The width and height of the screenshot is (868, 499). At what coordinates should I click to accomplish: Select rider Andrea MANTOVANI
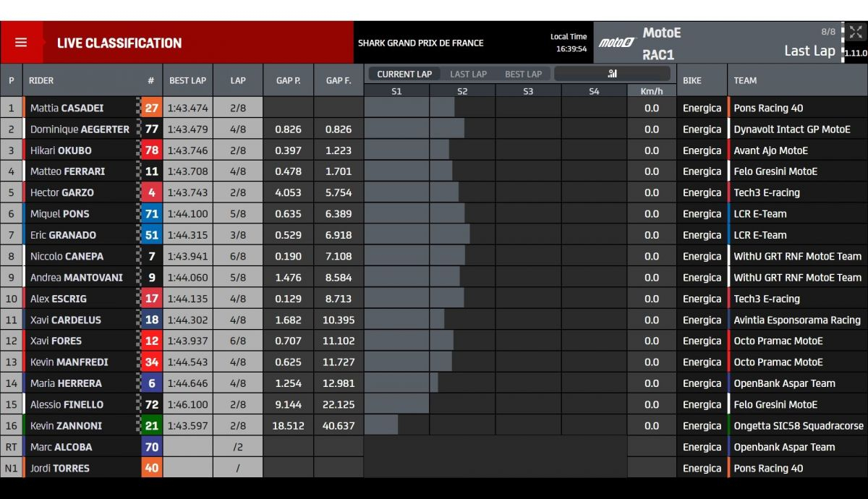[77, 277]
